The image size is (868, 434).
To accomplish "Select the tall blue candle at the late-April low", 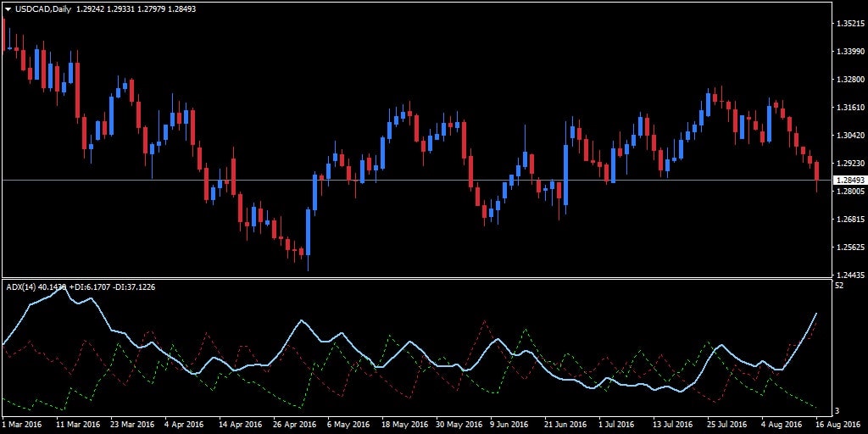I will [308, 232].
